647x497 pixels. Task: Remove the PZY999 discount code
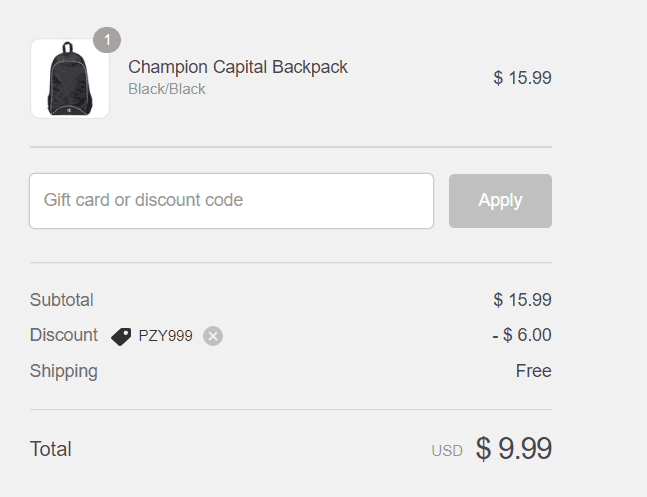click(213, 336)
